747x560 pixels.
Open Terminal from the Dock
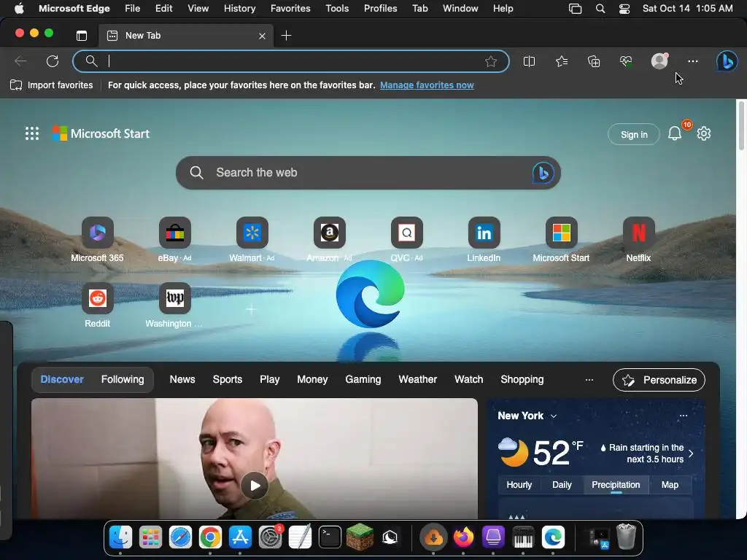click(330, 537)
